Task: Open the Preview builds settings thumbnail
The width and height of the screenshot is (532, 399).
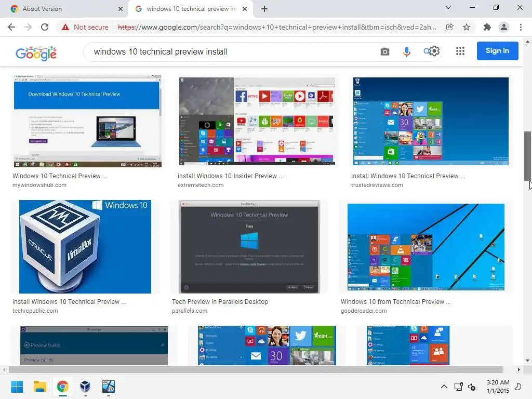Action: (94, 345)
